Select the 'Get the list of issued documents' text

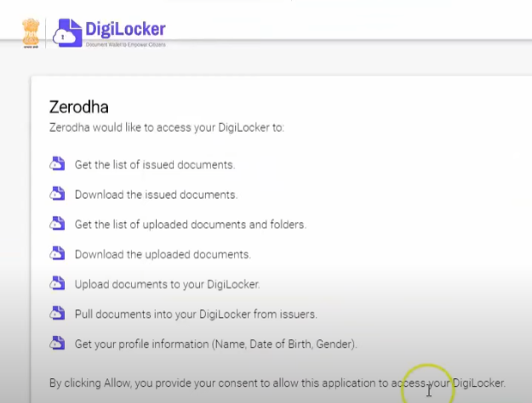click(x=154, y=165)
